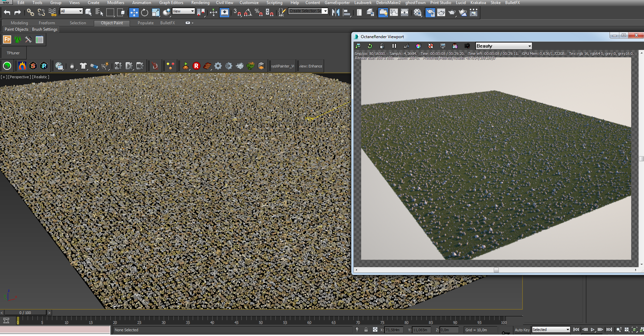The image size is (644, 336).
Task: Open the Beauty render pass dropdown
Action: [504, 46]
